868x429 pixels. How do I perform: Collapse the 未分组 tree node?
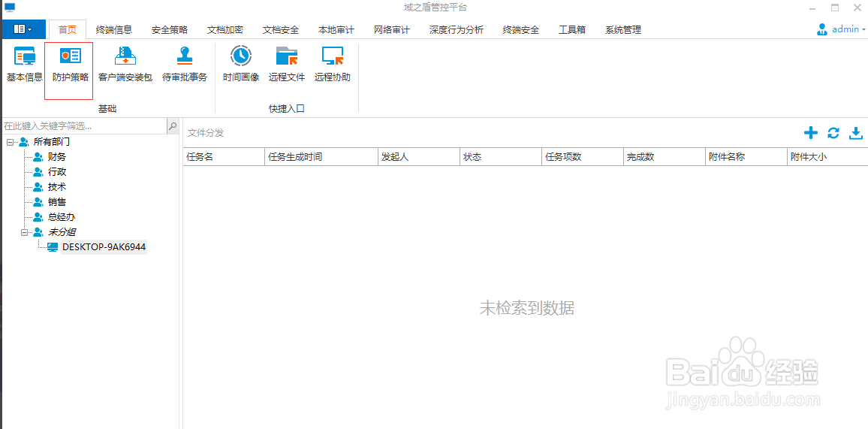pyautogui.click(x=24, y=232)
